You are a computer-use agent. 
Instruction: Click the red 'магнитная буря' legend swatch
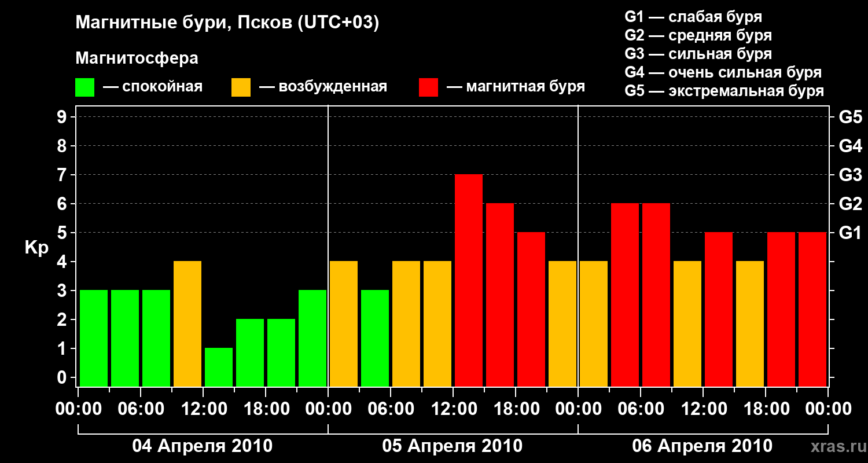tap(428, 87)
